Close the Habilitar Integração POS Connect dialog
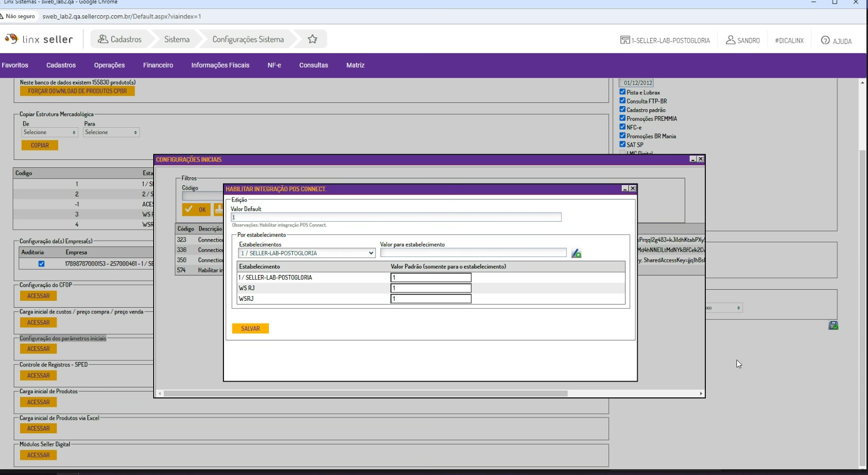Screen dimensions: 868x475 click(632, 188)
